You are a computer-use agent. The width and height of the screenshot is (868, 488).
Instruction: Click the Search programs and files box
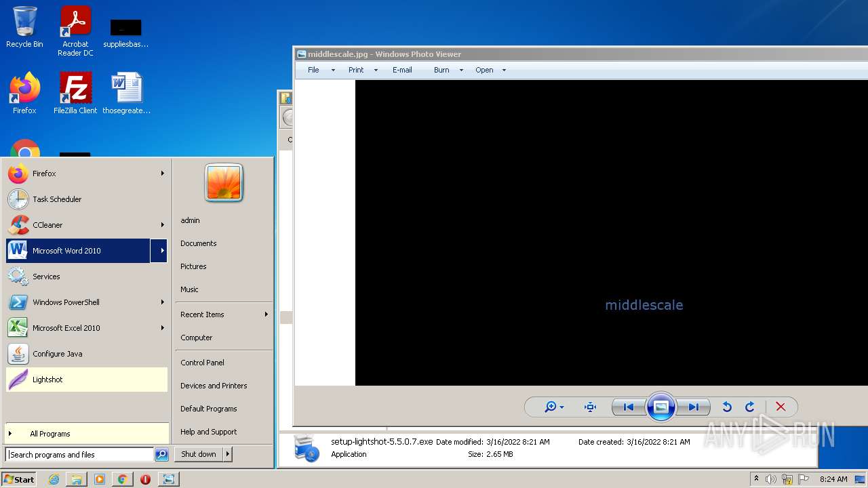tap(79, 455)
